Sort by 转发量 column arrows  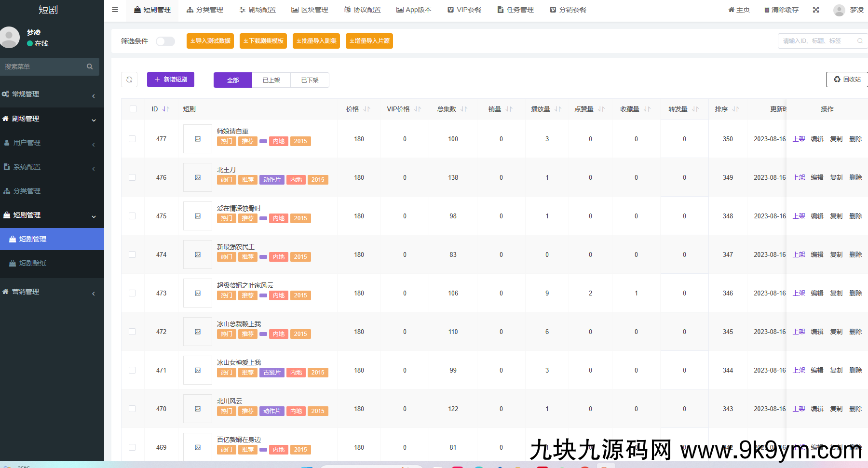pos(695,109)
